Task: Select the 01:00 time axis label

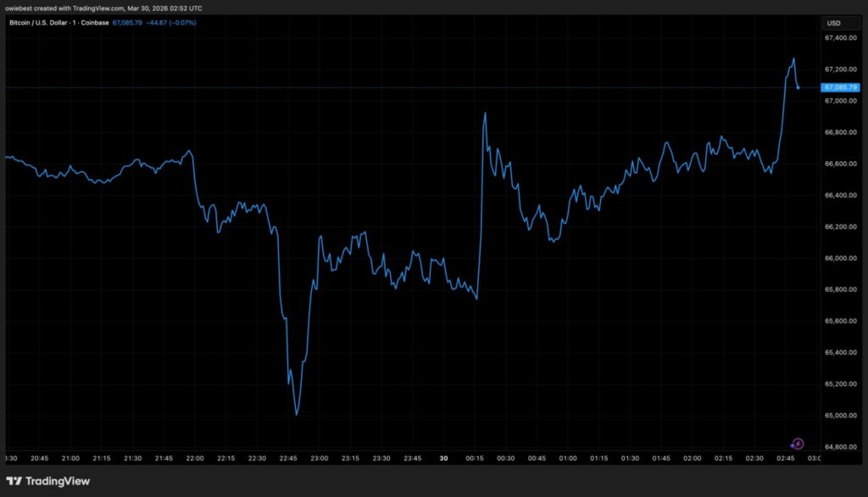Action: click(x=568, y=458)
